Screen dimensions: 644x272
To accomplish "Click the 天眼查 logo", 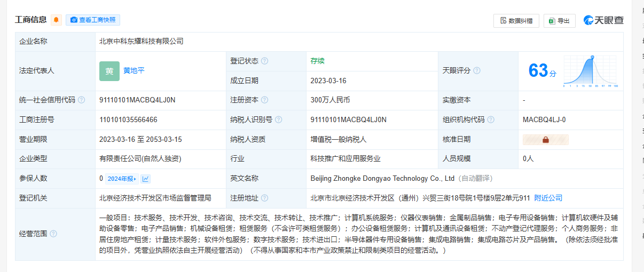I will click(603, 20).
